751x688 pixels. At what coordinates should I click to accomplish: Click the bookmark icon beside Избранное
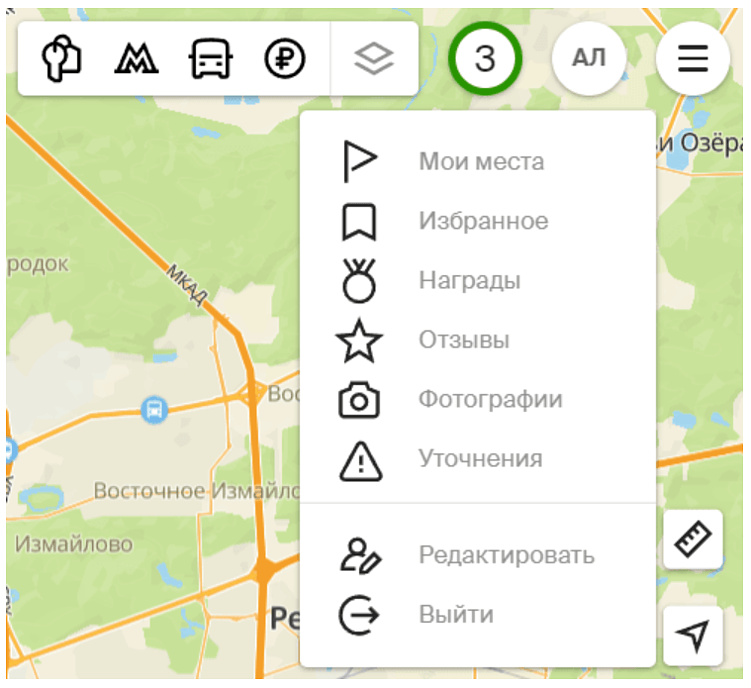pos(359,221)
